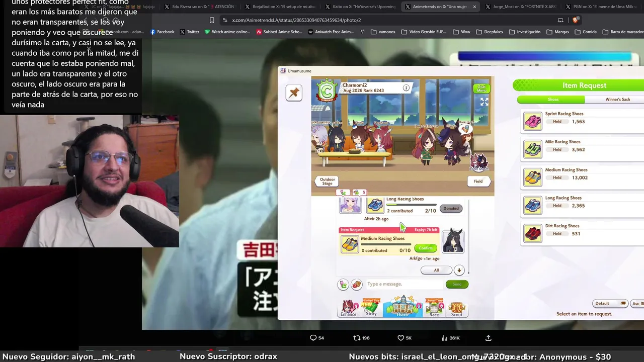Close the Animetrends on X tab
644x362 pixels.
474,7
